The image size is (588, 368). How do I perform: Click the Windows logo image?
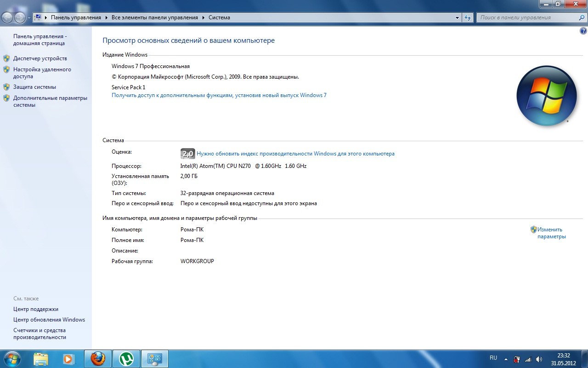click(546, 96)
